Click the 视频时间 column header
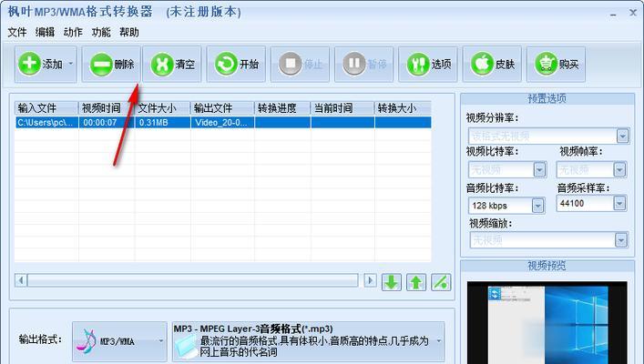Image resolution: width=644 pixels, height=364 pixels. (x=107, y=108)
